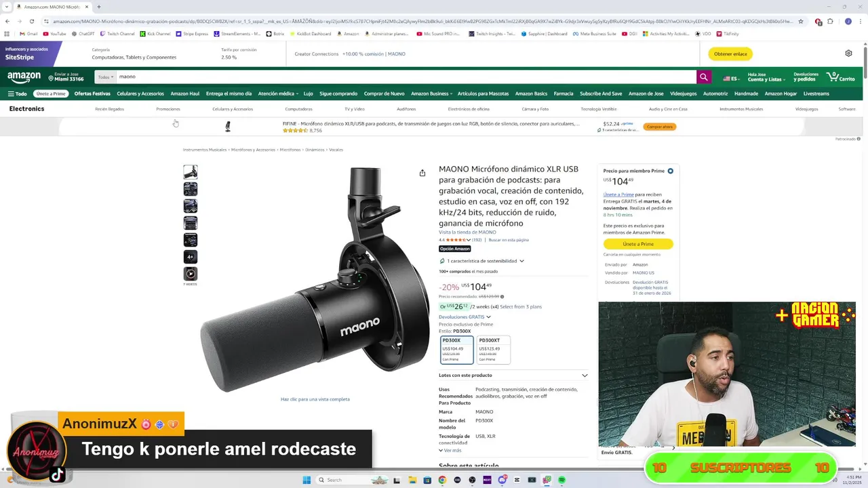Select the first product image thumbnail

click(191, 172)
